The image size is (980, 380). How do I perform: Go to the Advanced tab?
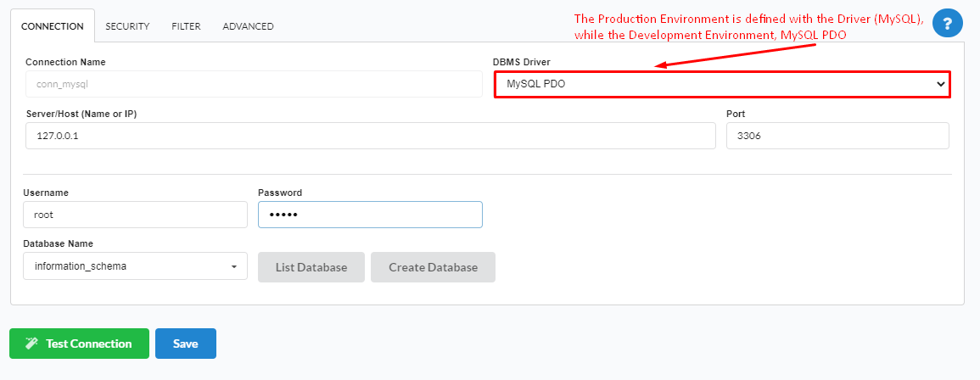pyautogui.click(x=248, y=26)
